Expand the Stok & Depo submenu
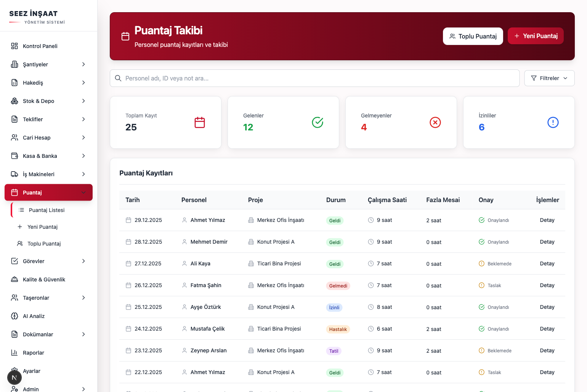The width and height of the screenshot is (587, 392). coord(48,101)
